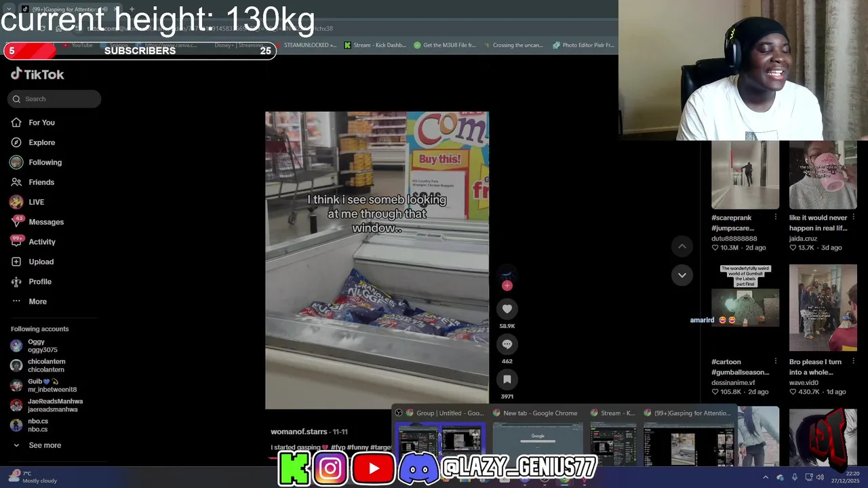Like the video with heart icon
This screenshot has height=488, width=868.
pos(507,309)
